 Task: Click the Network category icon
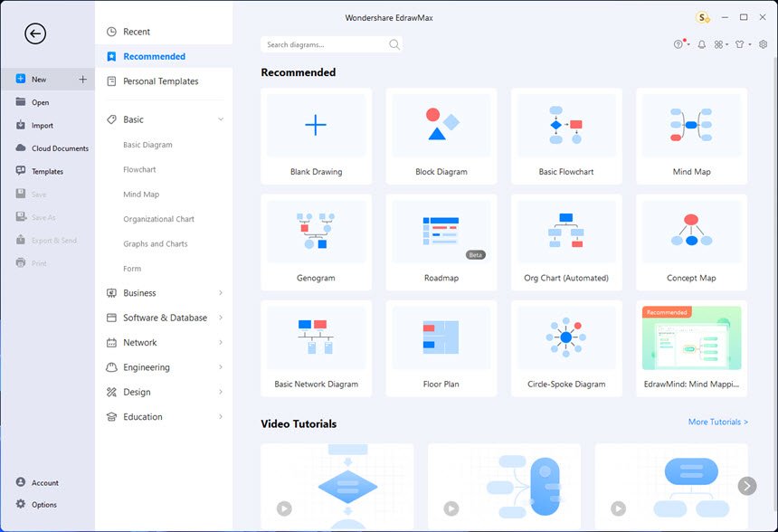111,342
